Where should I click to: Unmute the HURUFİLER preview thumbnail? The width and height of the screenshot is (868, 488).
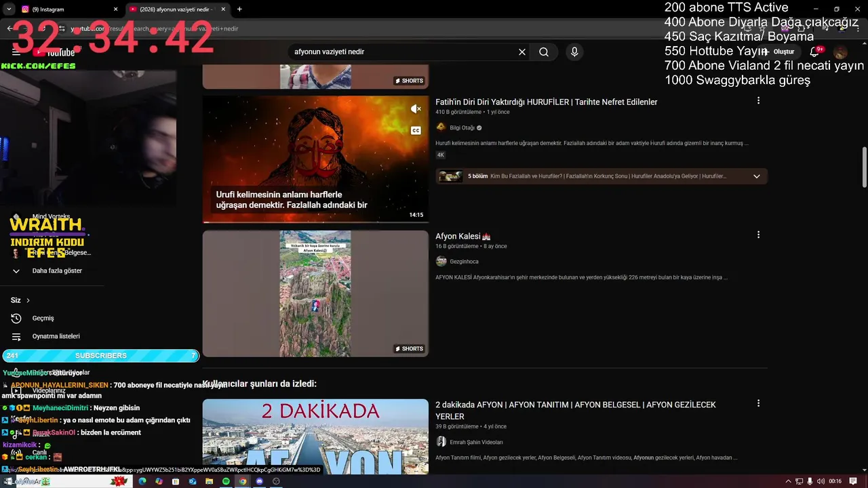[x=416, y=108]
